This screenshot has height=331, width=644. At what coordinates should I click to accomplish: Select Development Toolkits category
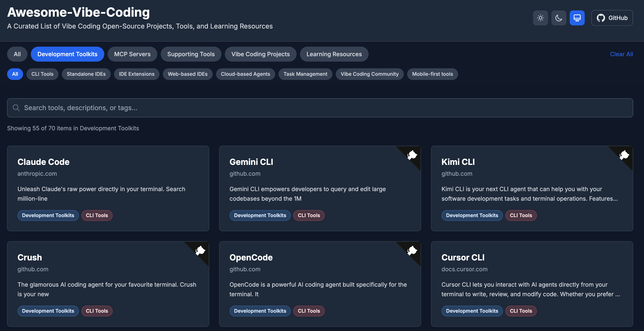point(67,54)
